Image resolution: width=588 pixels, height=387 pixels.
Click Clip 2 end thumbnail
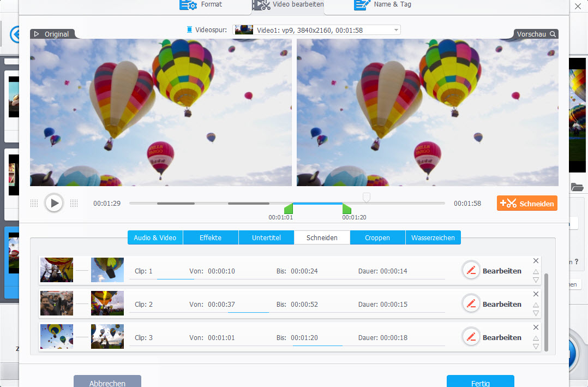[107, 303]
